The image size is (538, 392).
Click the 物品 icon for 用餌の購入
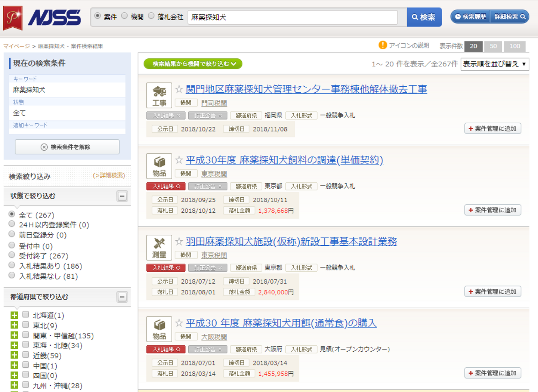[159, 329]
